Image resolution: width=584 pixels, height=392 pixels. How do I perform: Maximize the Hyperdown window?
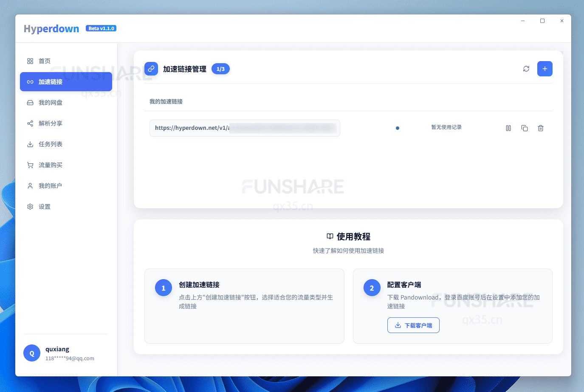(542, 21)
